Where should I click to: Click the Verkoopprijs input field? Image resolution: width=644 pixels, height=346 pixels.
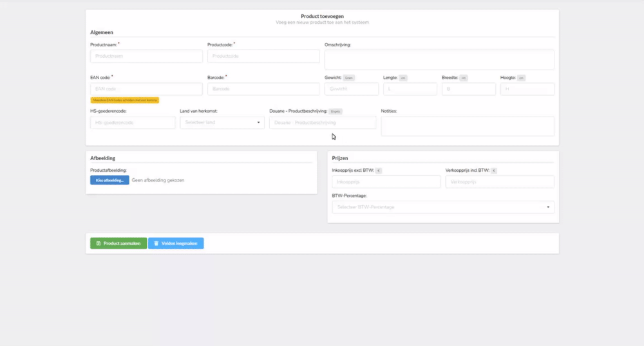pyautogui.click(x=500, y=181)
